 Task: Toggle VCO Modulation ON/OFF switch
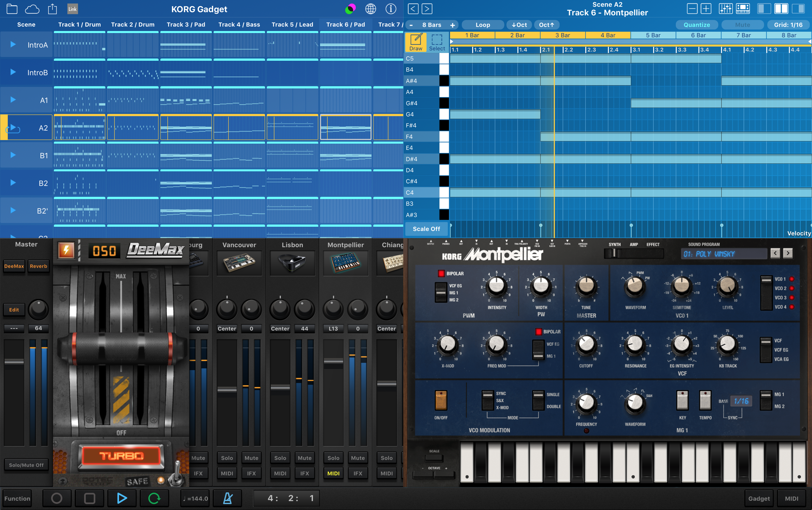pos(441,401)
